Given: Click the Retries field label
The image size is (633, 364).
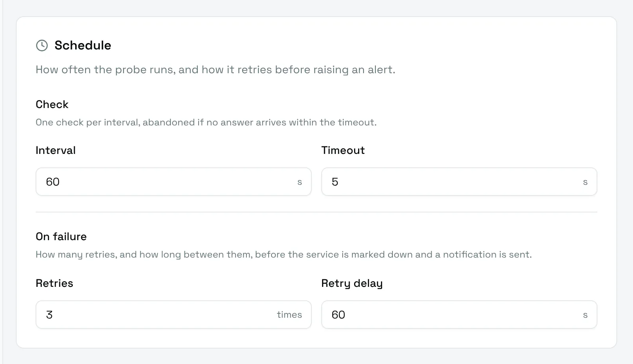Looking at the screenshot, I should [54, 283].
